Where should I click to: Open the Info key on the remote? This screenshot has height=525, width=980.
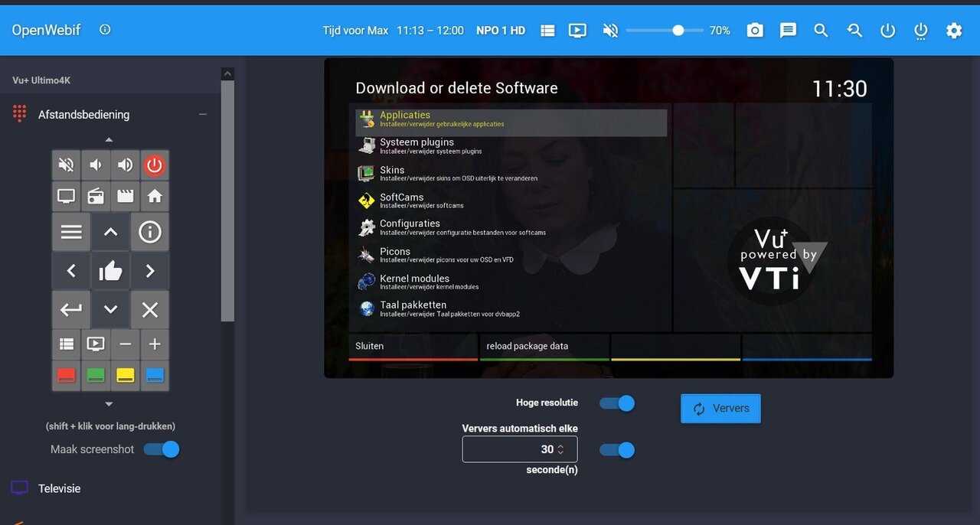[x=155, y=232]
